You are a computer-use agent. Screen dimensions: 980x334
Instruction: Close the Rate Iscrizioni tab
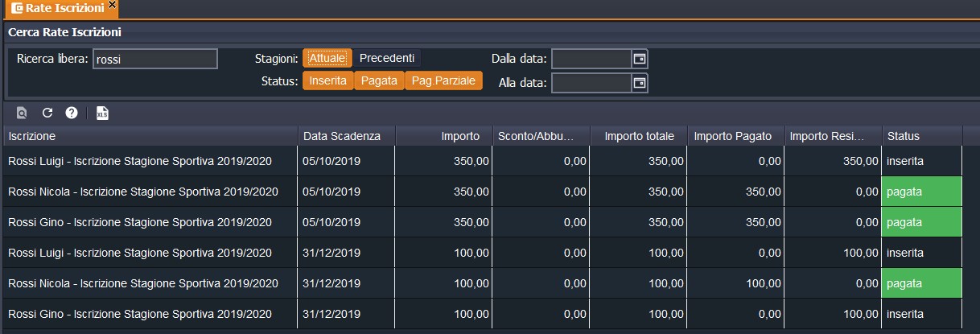coord(112,6)
